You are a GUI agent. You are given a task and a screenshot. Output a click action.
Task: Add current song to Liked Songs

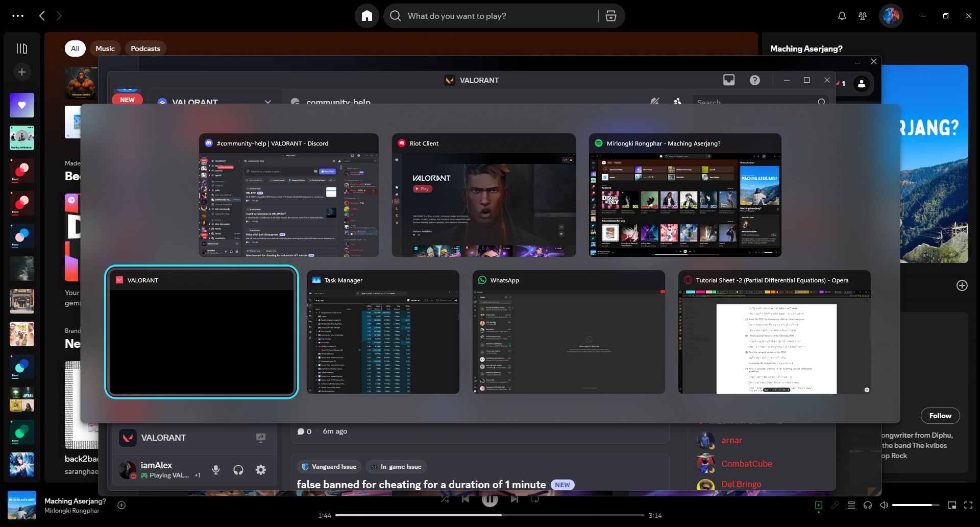click(x=121, y=505)
